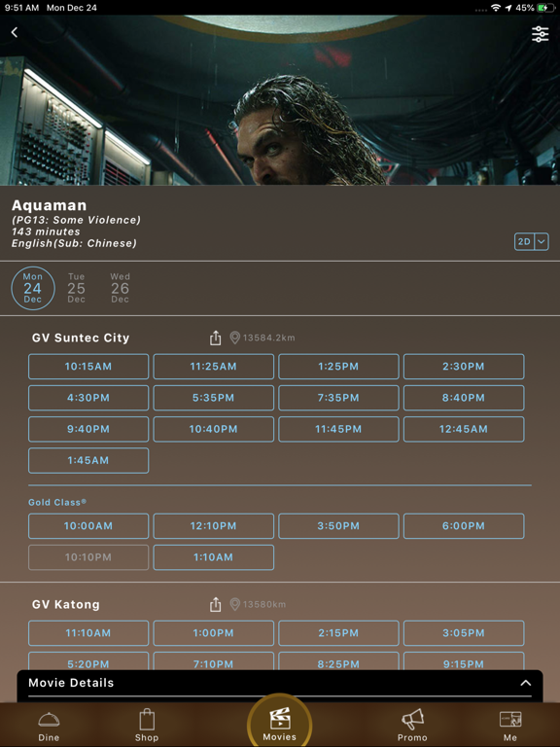Choose the 10:40PM showtime

213,429
